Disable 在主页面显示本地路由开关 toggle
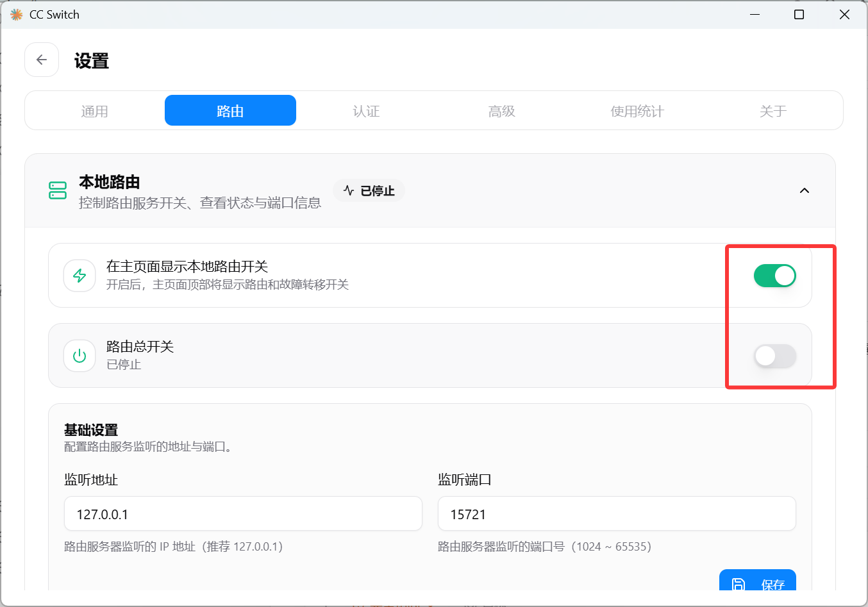 pyautogui.click(x=774, y=276)
